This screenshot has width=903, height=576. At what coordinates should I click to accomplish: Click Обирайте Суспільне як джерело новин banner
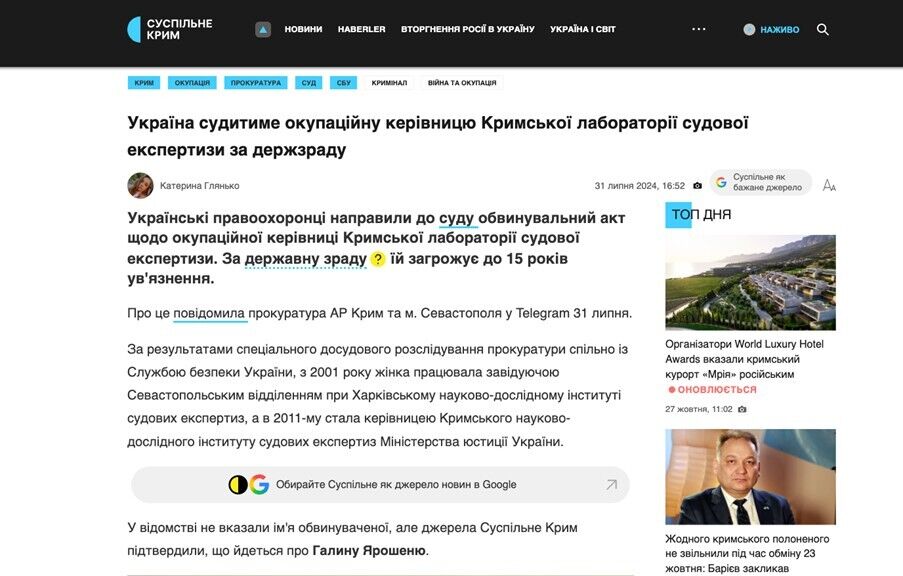pyautogui.click(x=380, y=484)
